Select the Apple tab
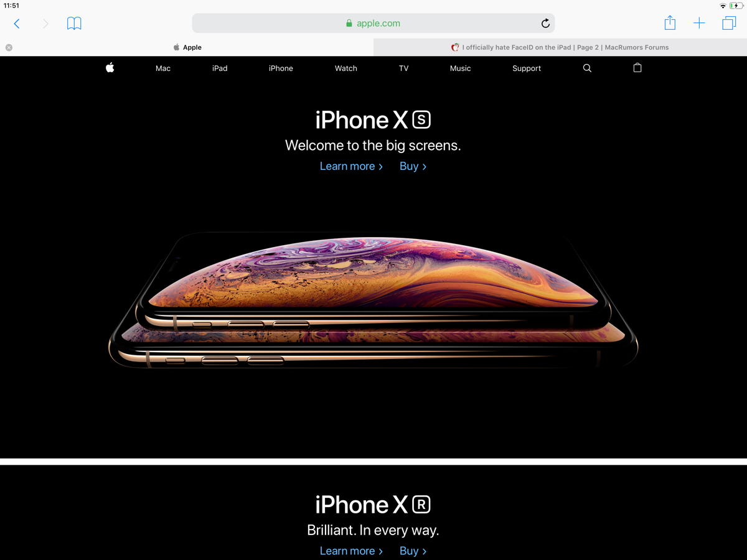Image resolution: width=747 pixels, height=560 pixels. 187,47
